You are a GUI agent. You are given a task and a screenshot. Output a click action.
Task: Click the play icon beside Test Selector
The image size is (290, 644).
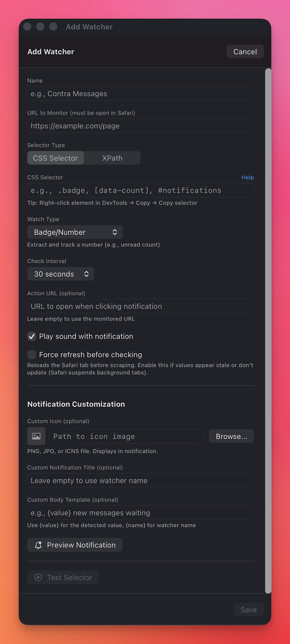tap(38, 577)
